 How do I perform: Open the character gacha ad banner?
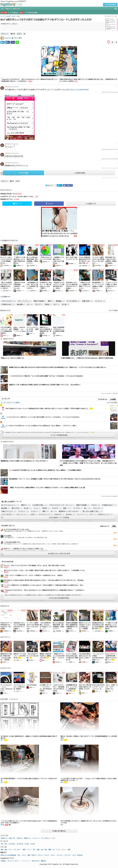click(x=59, y=61)
